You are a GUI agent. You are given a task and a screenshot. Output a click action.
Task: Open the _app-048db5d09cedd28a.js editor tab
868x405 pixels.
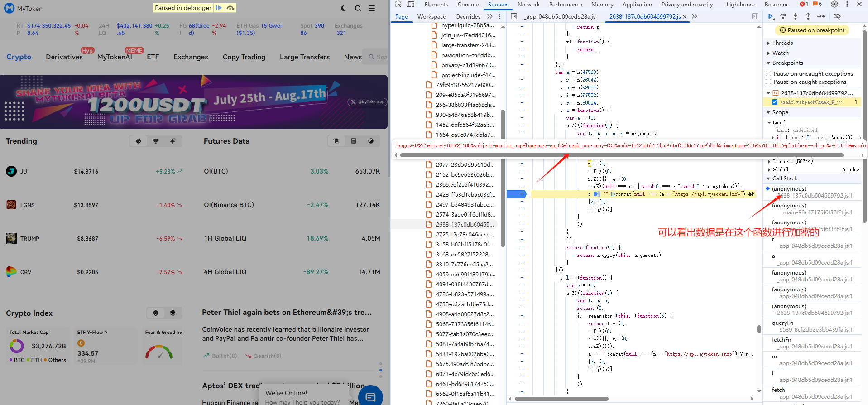pyautogui.click(x=561, y=17)
